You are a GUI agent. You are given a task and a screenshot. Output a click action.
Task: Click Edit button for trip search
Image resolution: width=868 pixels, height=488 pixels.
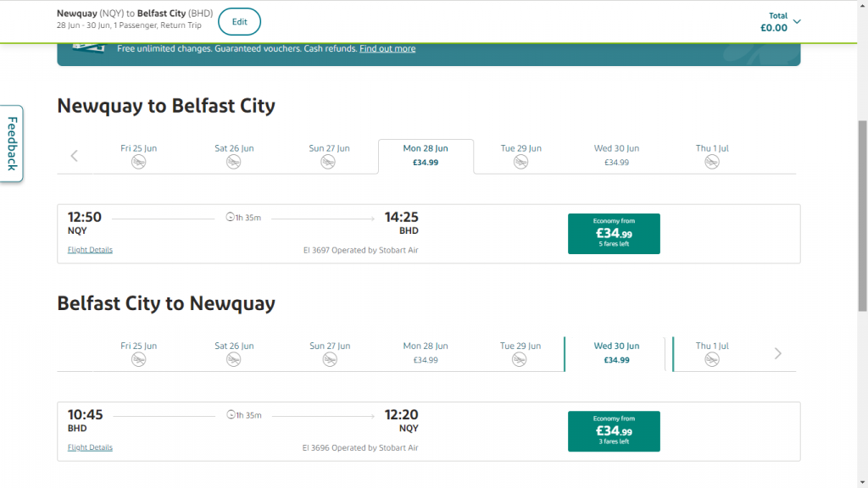[239, 22]
